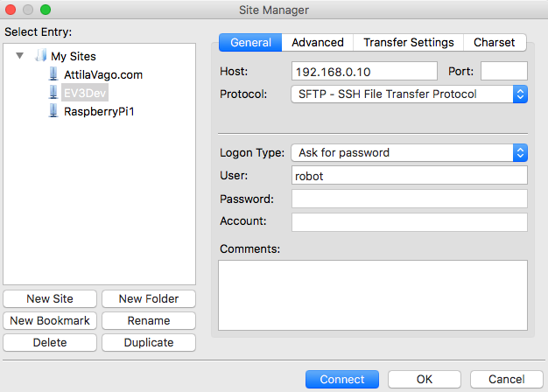Open the Logon Type dropdown

click(x=408, y=152)
